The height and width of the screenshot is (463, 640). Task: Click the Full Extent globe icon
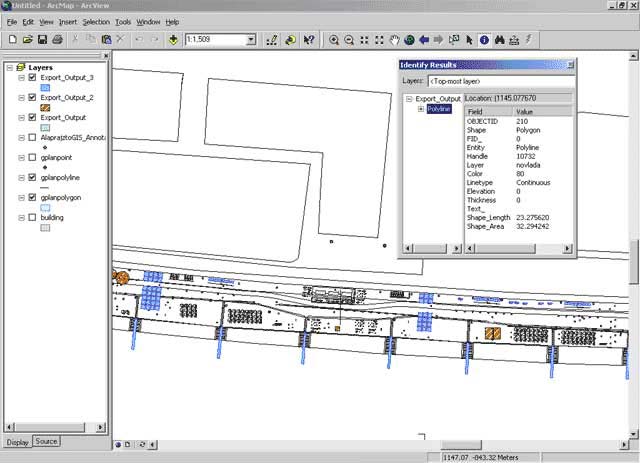click(x=410, y=40)
